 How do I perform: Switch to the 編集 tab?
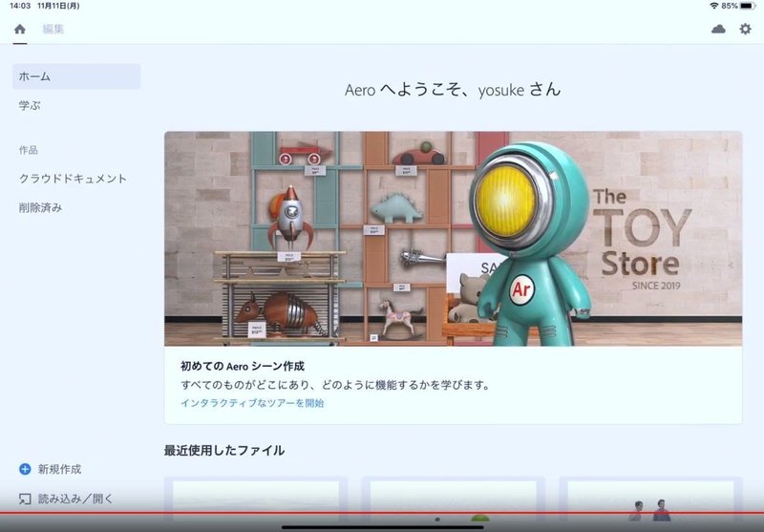point(53,30)
